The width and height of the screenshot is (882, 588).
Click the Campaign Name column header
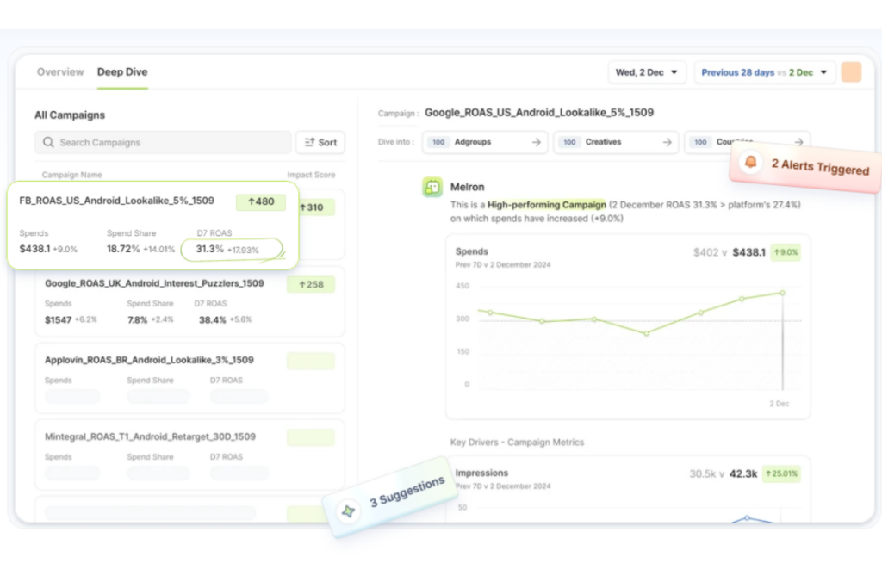(72, 175)
